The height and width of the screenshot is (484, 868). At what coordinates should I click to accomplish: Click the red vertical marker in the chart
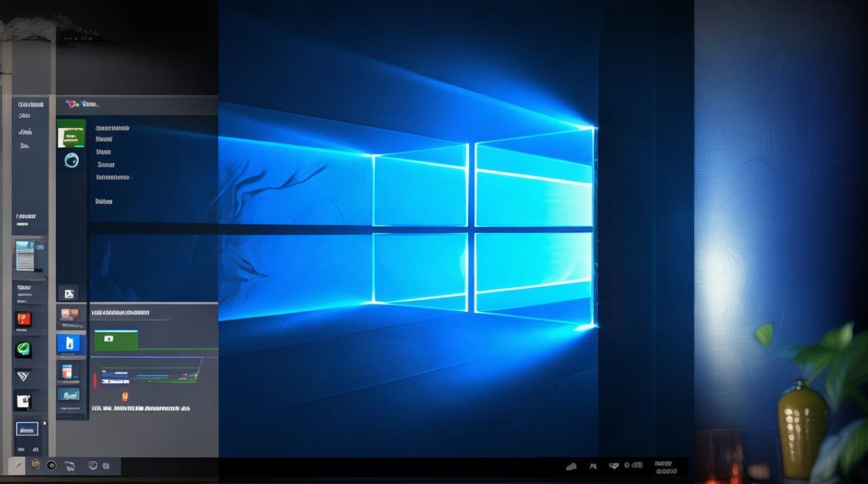tap(95, 379)
